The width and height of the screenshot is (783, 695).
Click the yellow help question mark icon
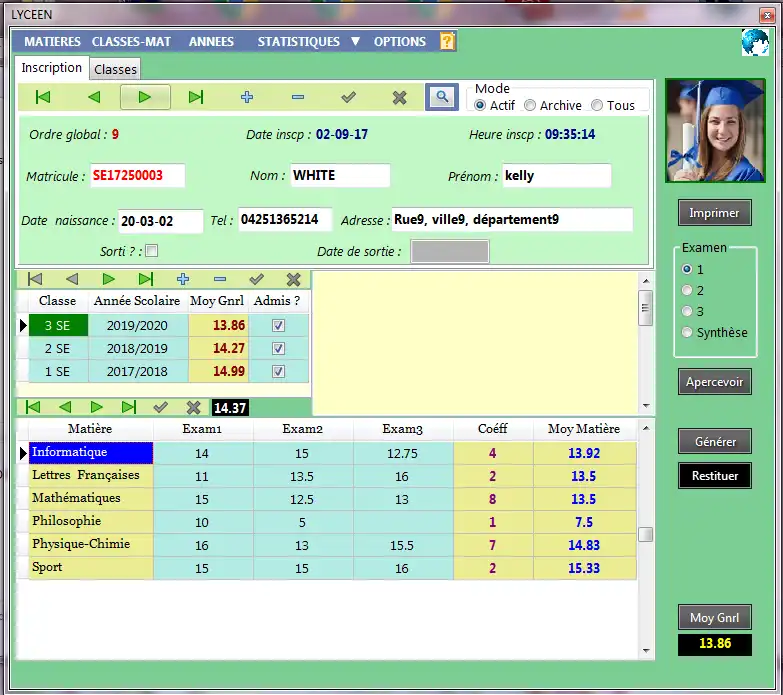[x=447, y=41]
